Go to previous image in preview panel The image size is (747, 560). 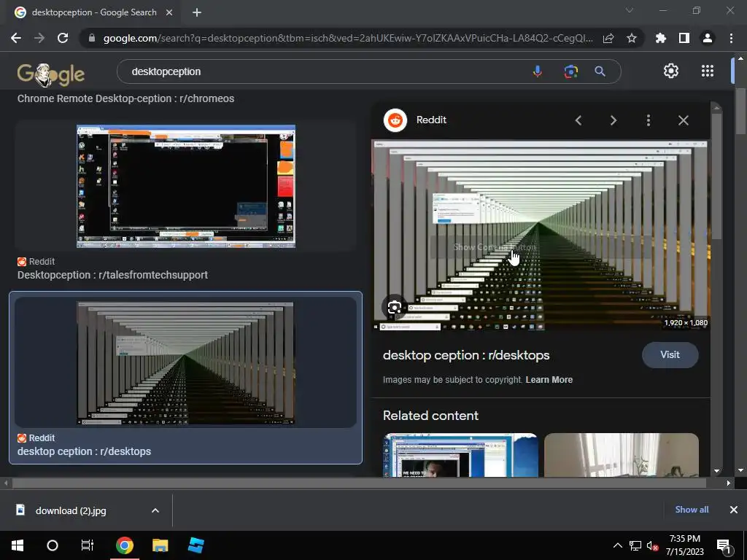pos(578,120)
